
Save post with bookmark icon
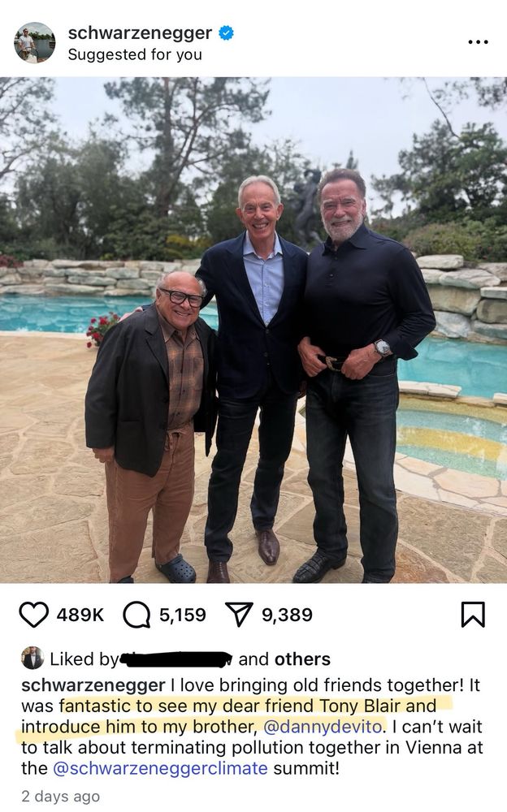point(473,615)
